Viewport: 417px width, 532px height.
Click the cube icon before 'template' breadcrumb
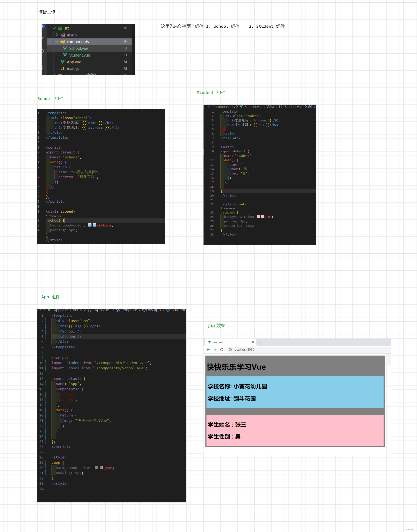click(x=118, y=310)
